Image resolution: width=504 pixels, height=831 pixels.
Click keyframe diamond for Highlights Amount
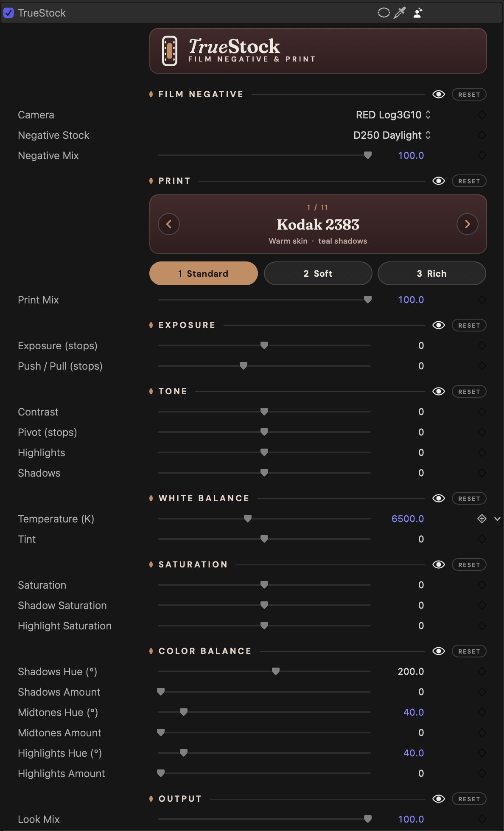tap(482, 773)
